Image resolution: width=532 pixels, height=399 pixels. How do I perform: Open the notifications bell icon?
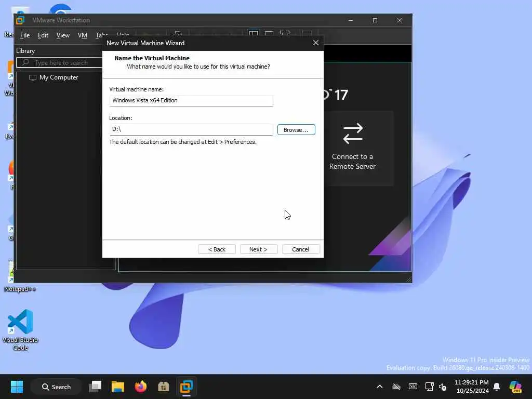tap(497, 387)
